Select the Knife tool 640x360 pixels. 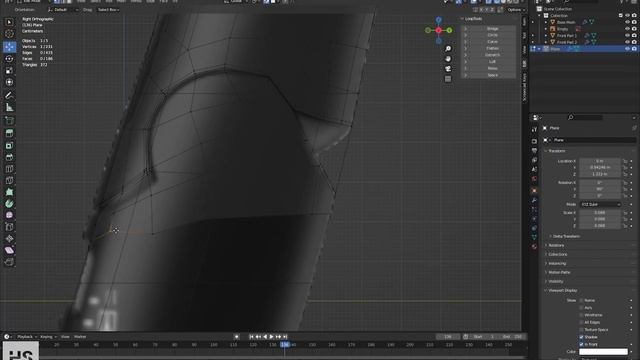[x=9, y=180]
